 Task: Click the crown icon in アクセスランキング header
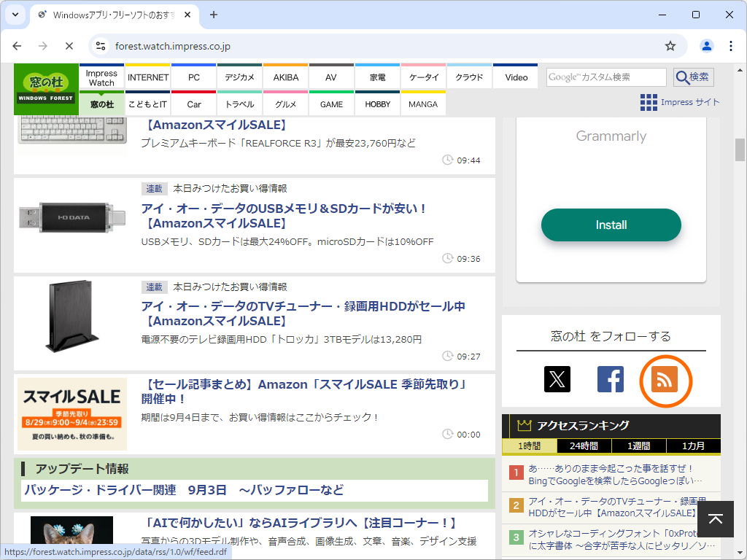pyautogui.click(x=525, y=425)
